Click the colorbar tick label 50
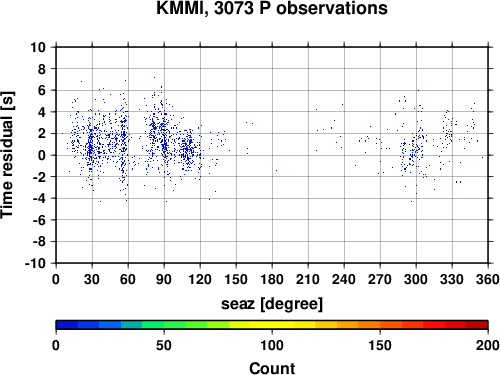Viewport: 500px width, 375px height. pyautogui.click(x=164, y=345)
